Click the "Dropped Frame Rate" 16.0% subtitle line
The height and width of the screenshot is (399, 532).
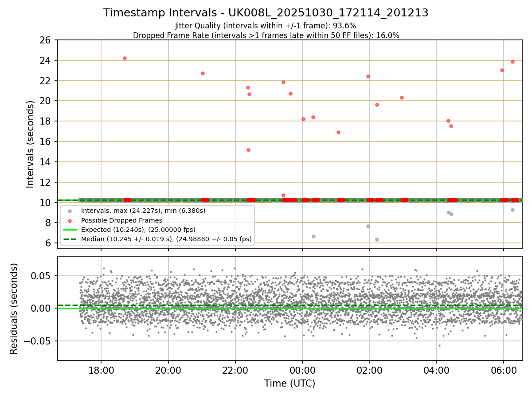point(266,35)
